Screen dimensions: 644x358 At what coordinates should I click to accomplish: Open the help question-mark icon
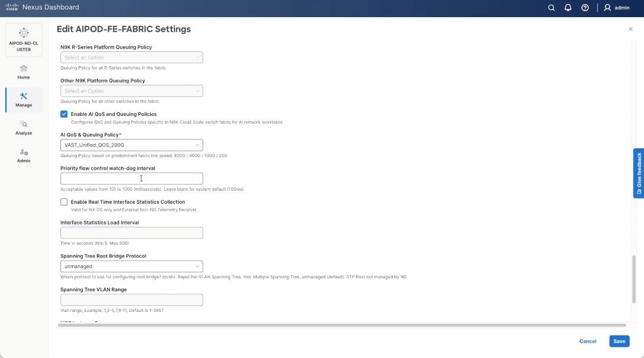click(x=584, y=7)
